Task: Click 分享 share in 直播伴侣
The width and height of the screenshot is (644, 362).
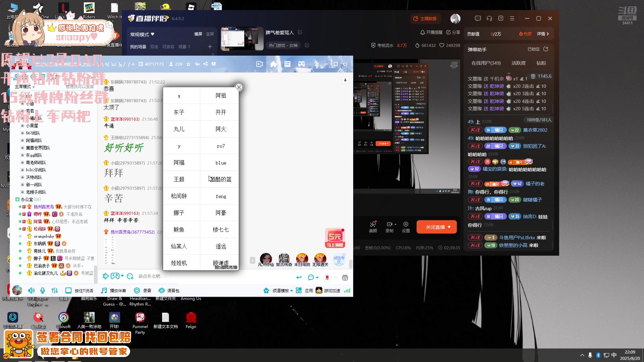Action: click(x=453, y=32)
